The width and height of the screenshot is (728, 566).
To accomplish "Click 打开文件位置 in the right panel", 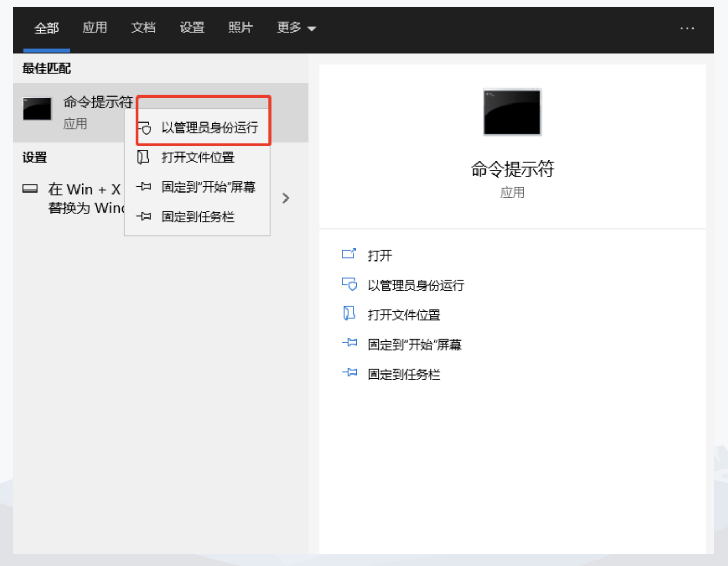I will 404,315.
